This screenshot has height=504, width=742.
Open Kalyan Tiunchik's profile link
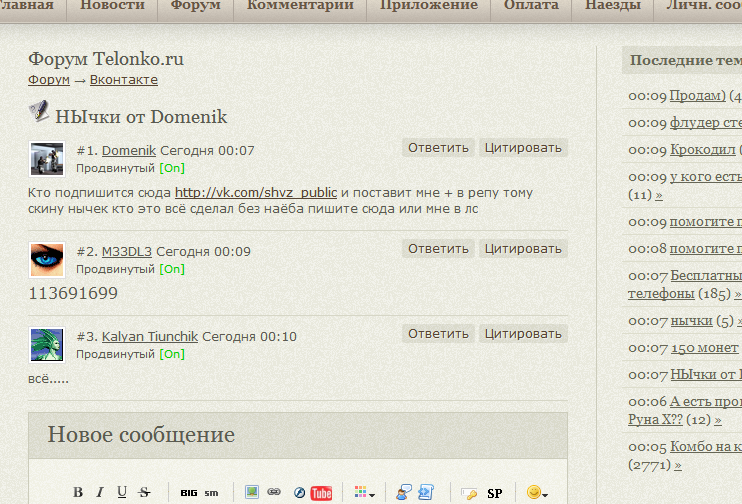coord(149,336)
